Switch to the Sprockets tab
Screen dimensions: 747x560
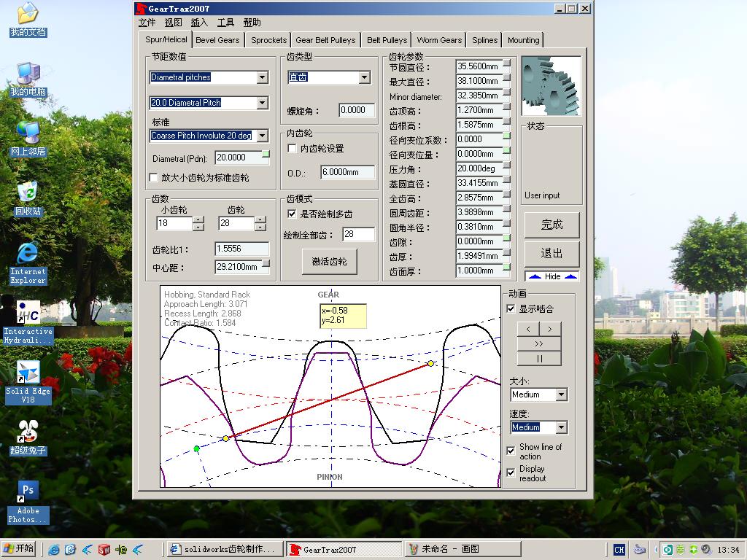click(x=268, y=40)
